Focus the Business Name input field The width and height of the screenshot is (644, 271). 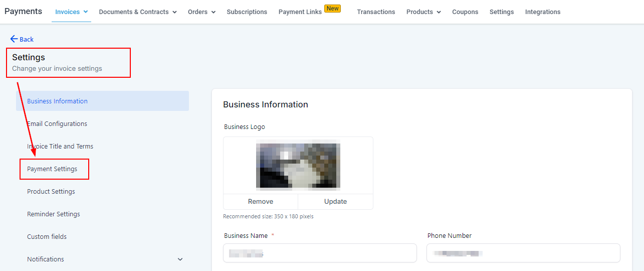click(320, 253)
